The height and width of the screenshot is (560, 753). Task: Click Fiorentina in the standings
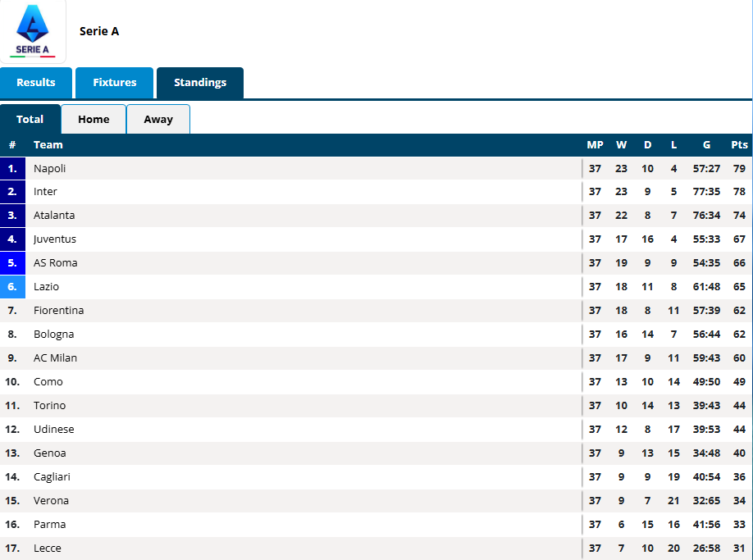58,311
